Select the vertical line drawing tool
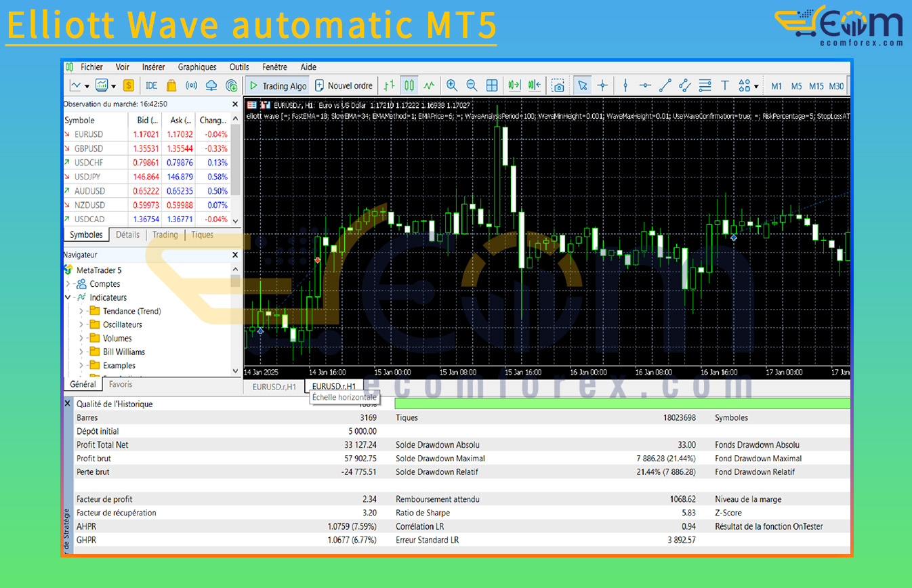The width and height of the screenshot is (912, 588). click(x=625, y=86)
